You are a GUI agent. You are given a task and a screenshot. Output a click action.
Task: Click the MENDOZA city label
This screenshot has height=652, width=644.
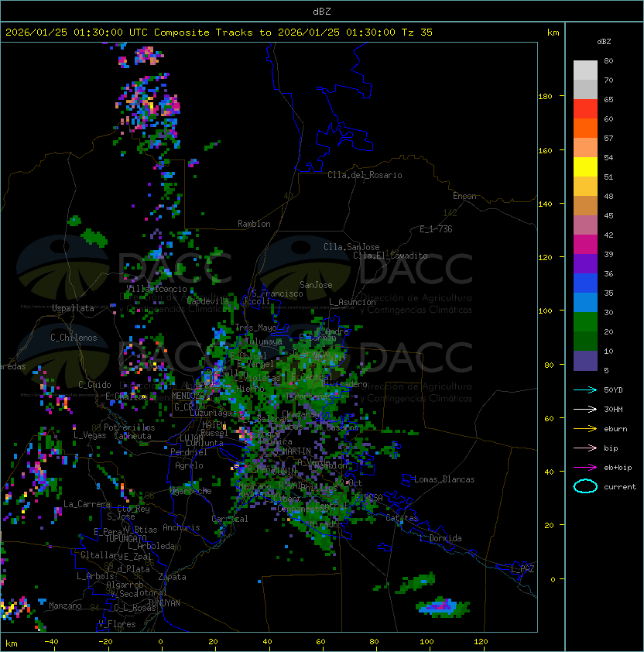click(187, 396)
